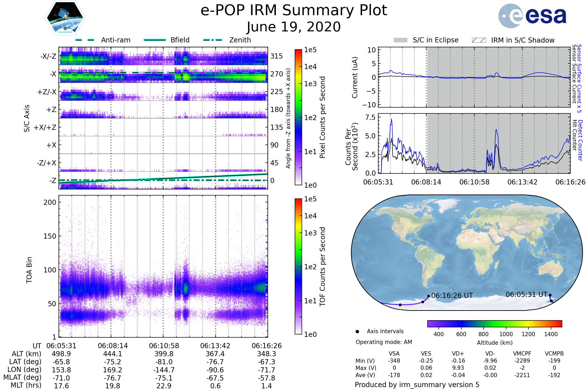Click the TOF Counts per Second colorbar
This screenshot has width=588, height=392.
pyautogui.click(x=298, y=266)
